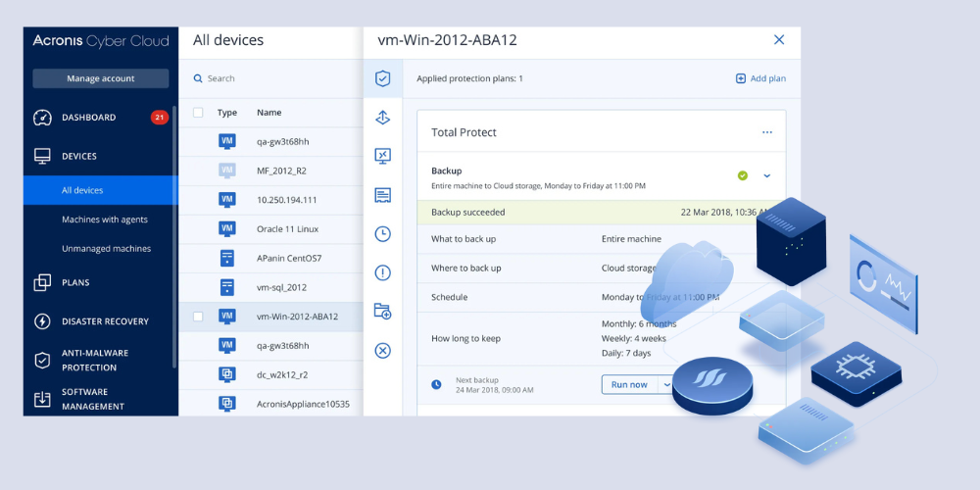Click the VM icon for qa-gw3t68hh first row

227,141
